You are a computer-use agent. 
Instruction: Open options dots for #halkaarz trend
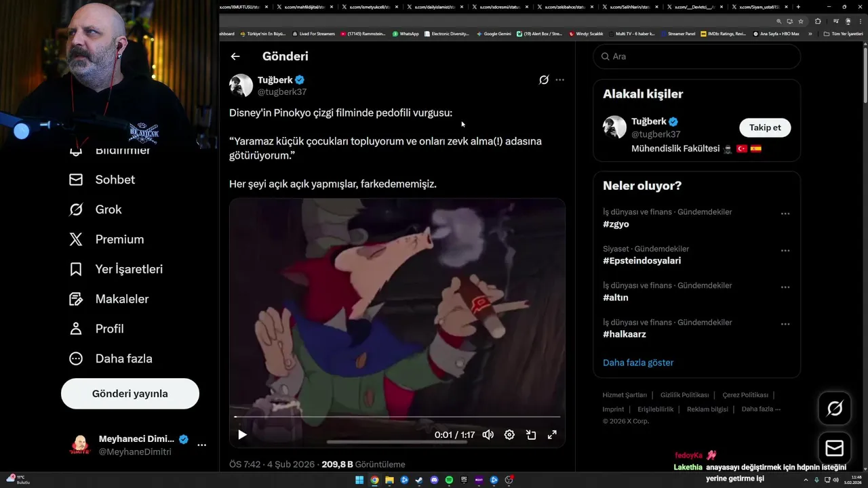[x=785, y=324]
